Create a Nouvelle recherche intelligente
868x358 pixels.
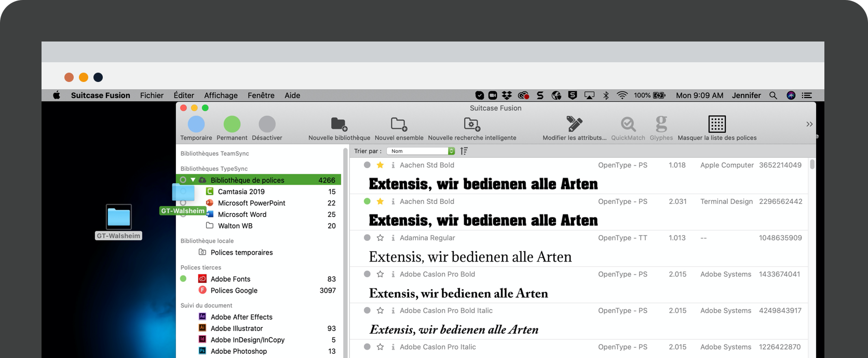[x=472, y=128]
